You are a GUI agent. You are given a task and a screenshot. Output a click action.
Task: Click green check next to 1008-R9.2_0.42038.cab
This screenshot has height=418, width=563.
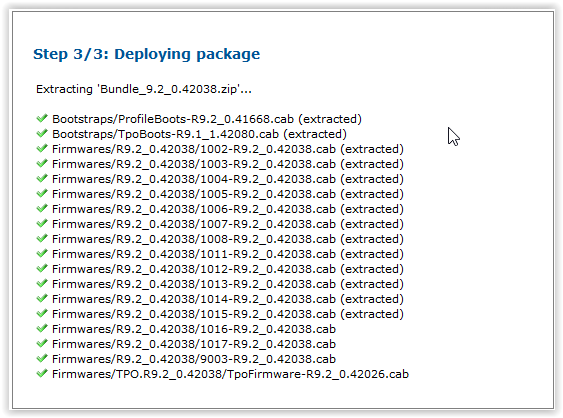(x=42, y=238)
